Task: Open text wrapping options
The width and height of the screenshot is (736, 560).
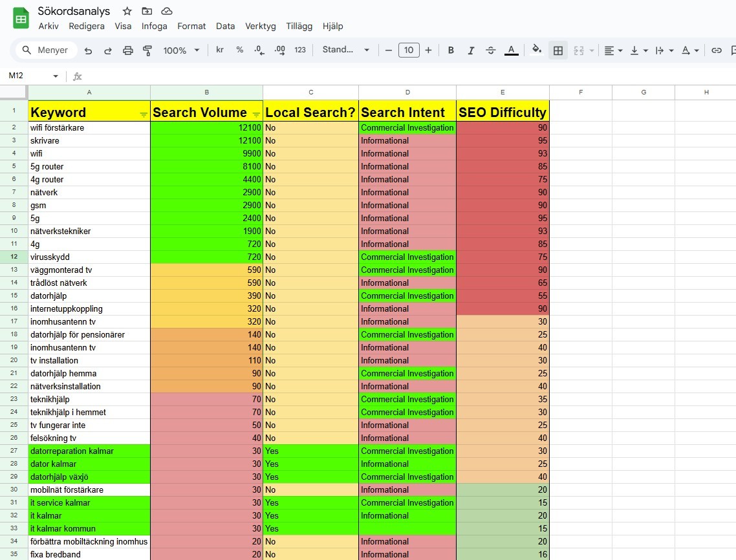Action: 664,50
